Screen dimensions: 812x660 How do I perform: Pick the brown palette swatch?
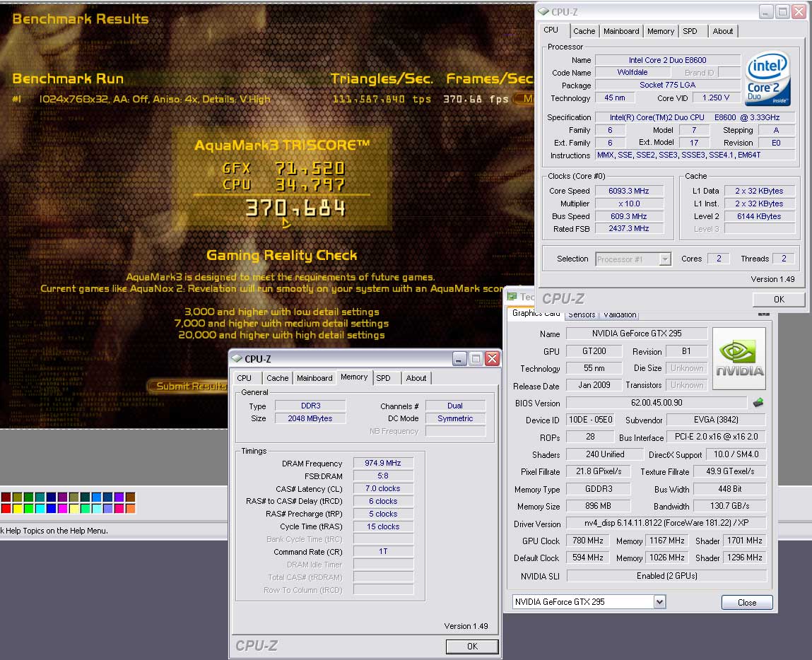131,497
